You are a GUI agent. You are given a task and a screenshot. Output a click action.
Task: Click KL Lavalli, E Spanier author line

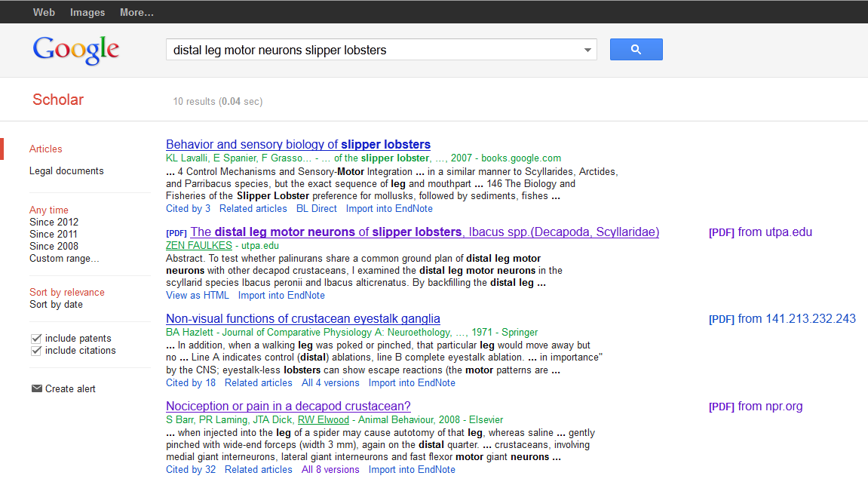tap(363, 158)
